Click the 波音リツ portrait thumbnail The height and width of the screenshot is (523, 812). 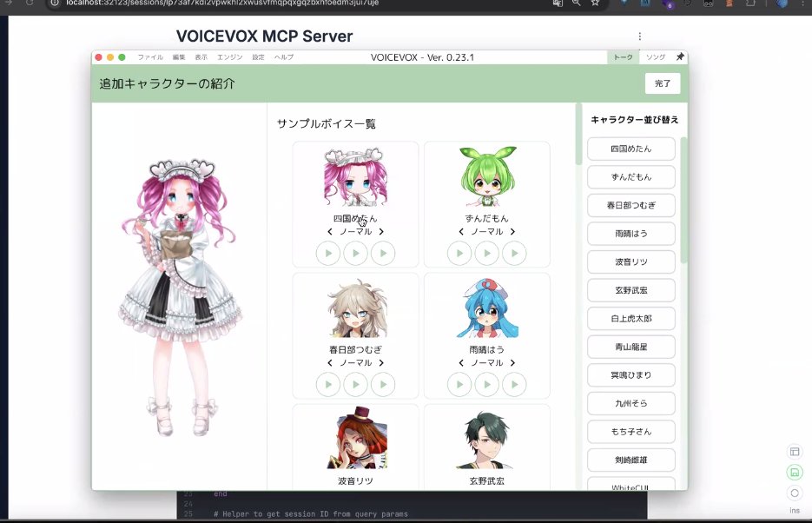tap(356, 439)
